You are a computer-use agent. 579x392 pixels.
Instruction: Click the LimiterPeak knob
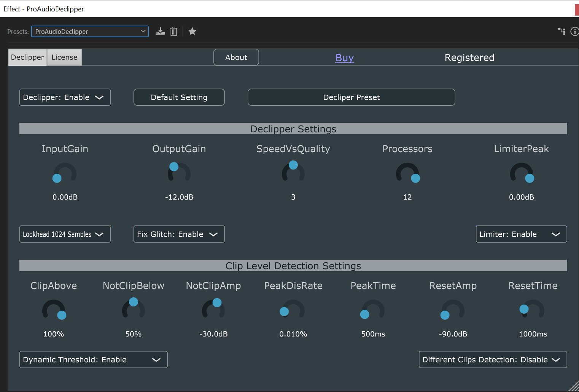(522, 173)
